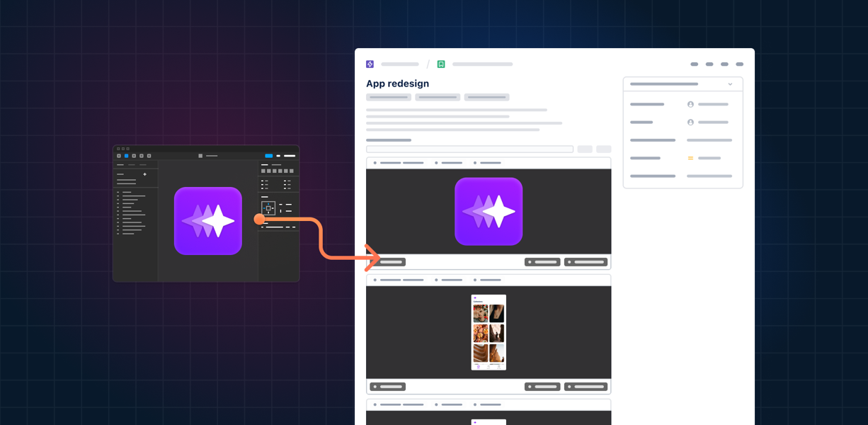Select the purple sparkle icon on design editor canvas
Screen dimensions: 868x425
[x=208, y=221]
